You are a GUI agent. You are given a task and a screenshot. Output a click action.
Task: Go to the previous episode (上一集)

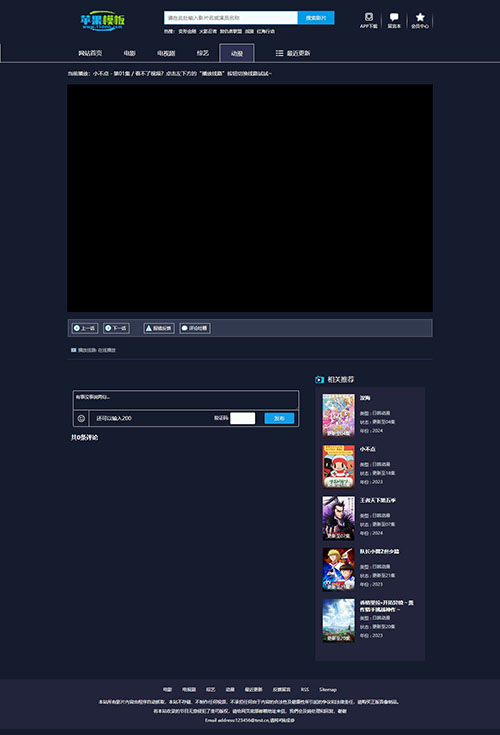pos(85,328)
